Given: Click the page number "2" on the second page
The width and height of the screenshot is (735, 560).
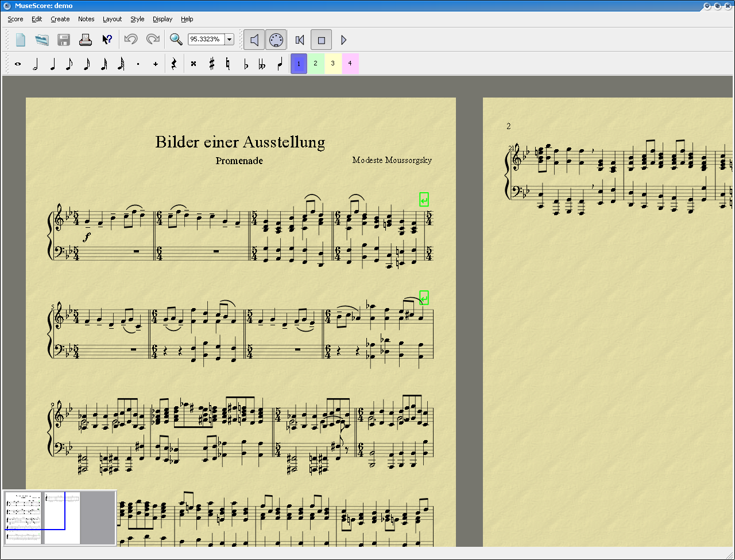Looking at the screenshot, I should (x=509, y=126).
